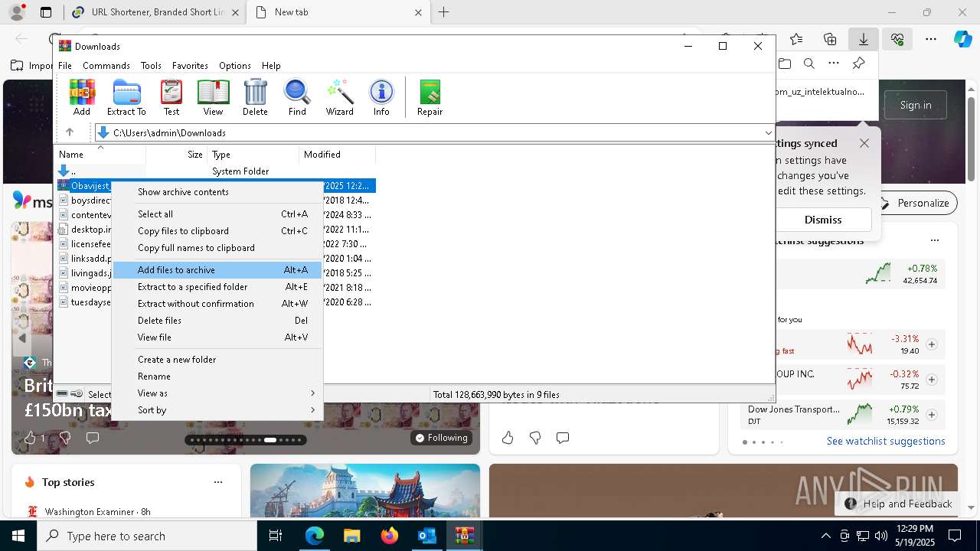Click the Windows Start button
Image resolution: width=980 pixels, height=551 pixels.
click(x=18, y=536)
